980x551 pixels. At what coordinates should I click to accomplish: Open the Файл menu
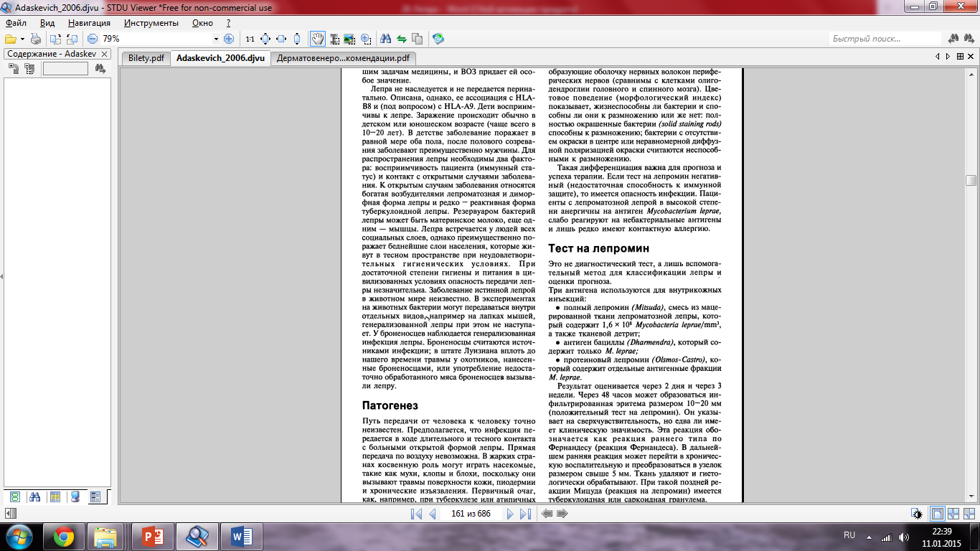(x=16, y=23)
